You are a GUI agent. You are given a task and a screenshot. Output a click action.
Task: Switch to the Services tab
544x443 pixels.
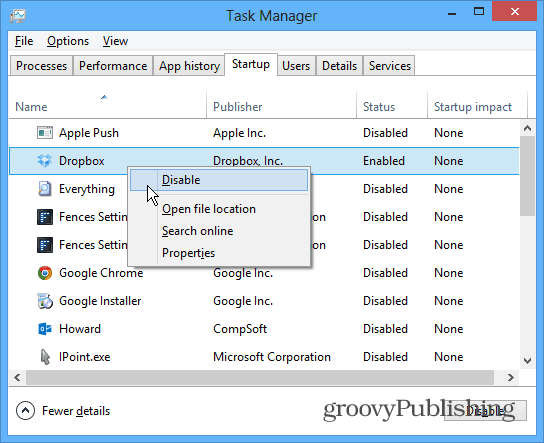point(390,66)
